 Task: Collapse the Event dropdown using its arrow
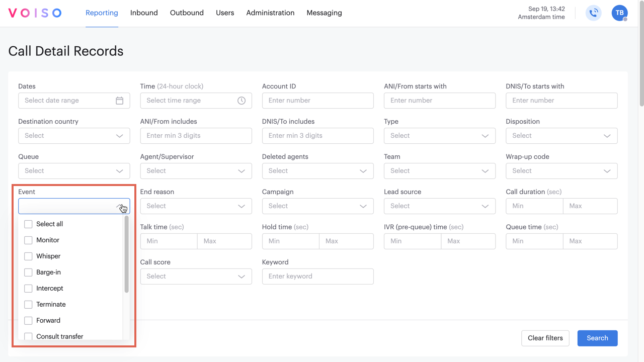[x=120, y=206]
